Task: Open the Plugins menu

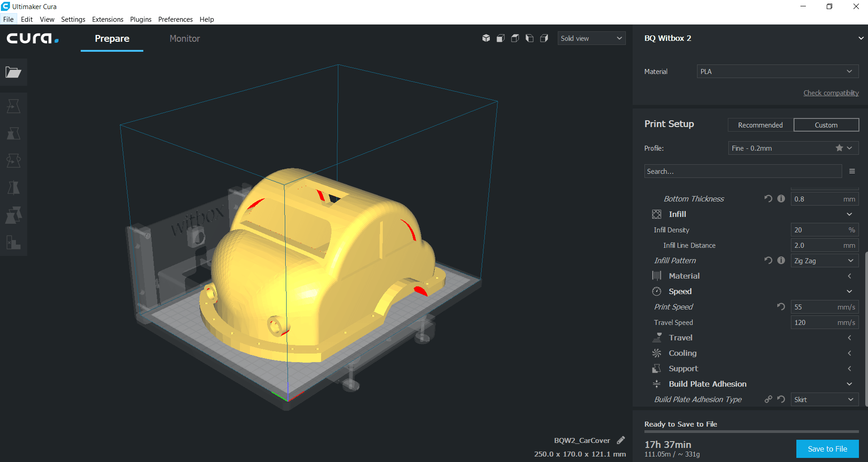Action: click(141, 19)
